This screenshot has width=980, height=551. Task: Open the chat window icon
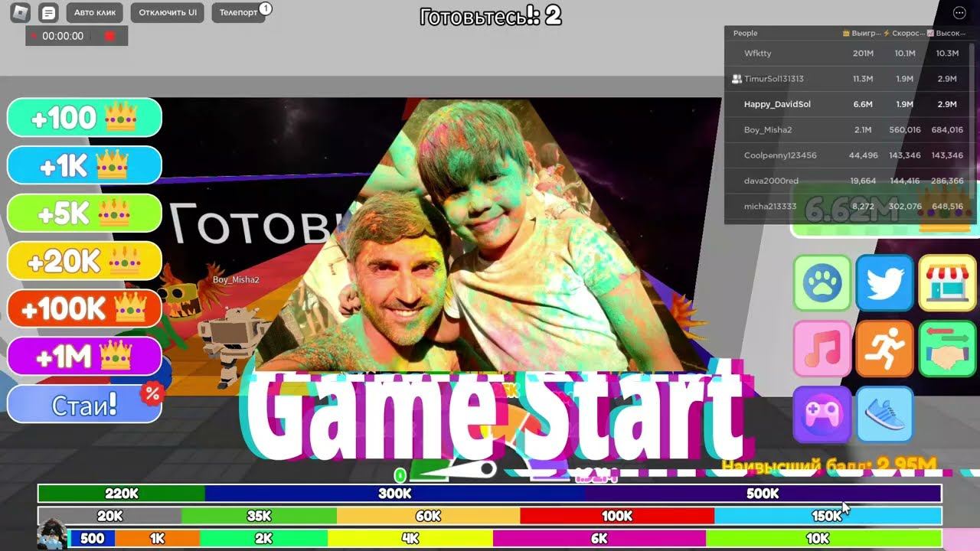[49, 13]
